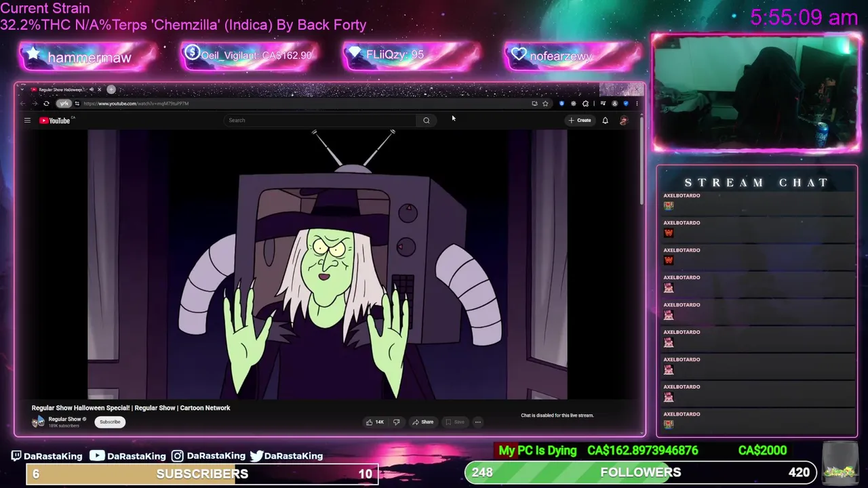Open the tab search dropdown arrow

(22, 89)
